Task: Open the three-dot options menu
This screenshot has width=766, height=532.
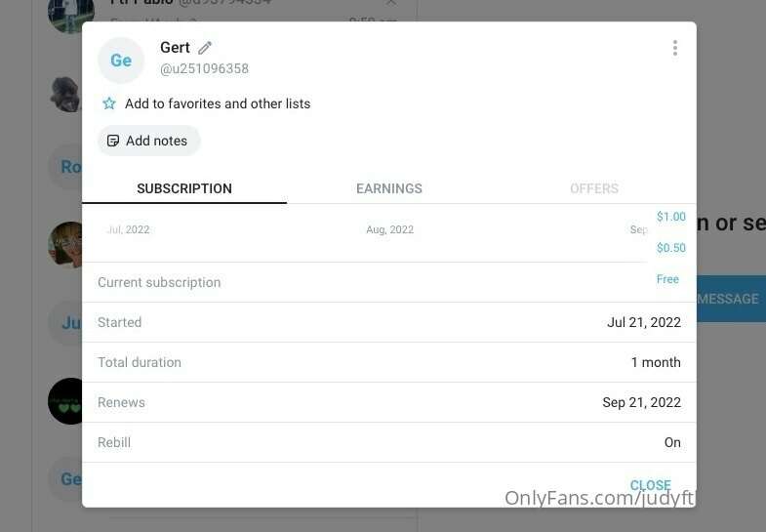Action: click(x=674, y=48)
